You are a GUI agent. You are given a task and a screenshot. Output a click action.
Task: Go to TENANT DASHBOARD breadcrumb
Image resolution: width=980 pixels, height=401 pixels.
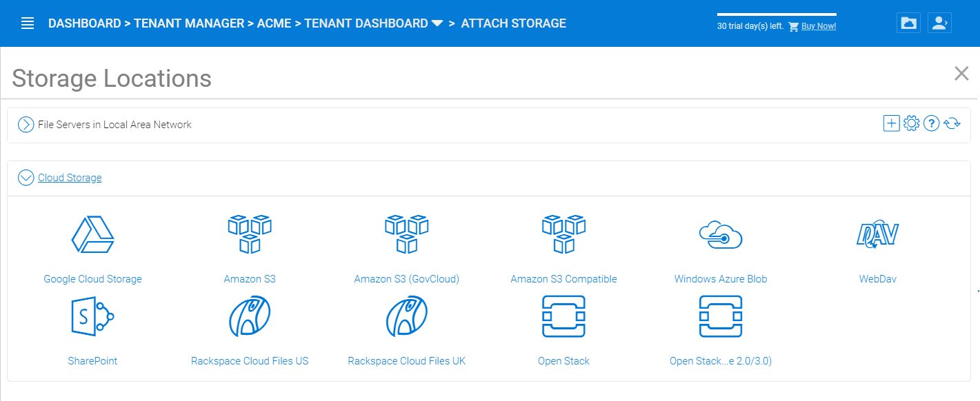[x=366, y=23]
